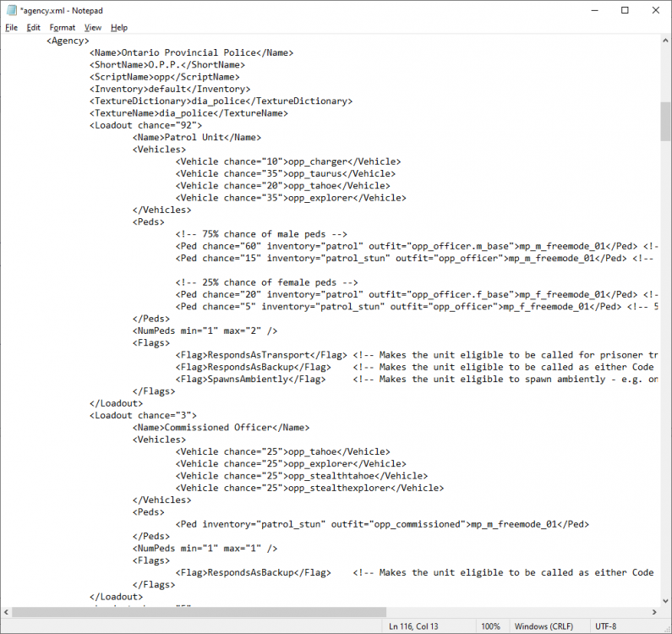Click the ShortName O.P.P. line

click(x=167, y=65)
